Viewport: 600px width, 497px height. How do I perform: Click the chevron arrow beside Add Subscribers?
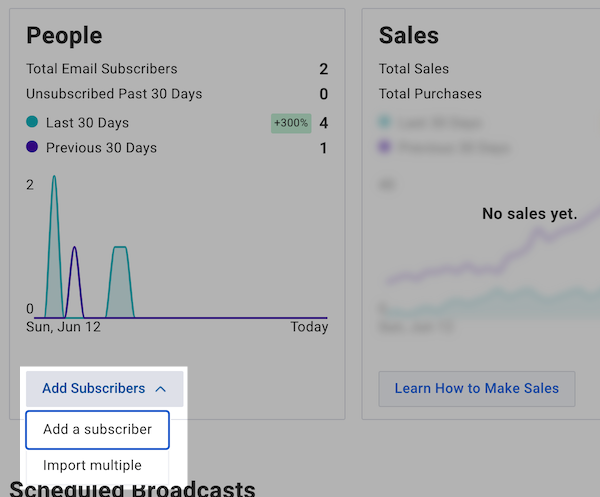[161, 389]
